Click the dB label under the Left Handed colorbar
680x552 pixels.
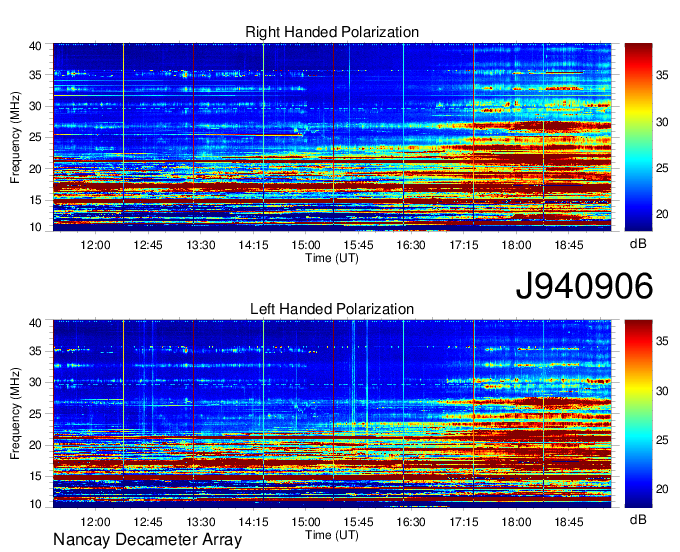[638, 519]
